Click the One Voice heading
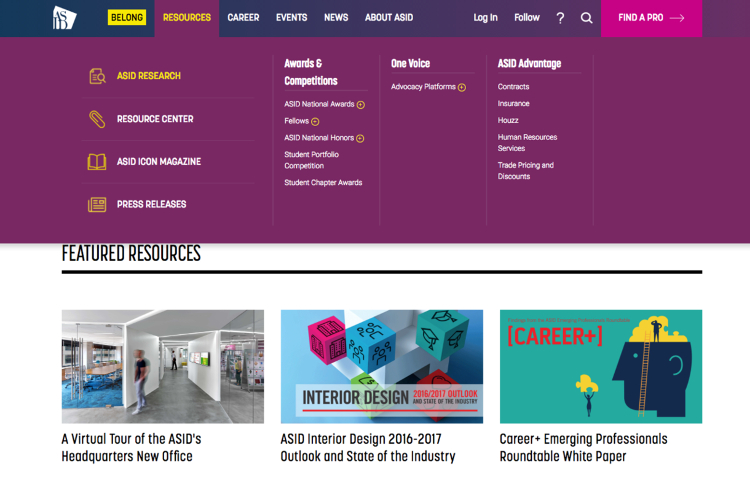Viewport: 750px width, 483px height. [x=410, y=64]
